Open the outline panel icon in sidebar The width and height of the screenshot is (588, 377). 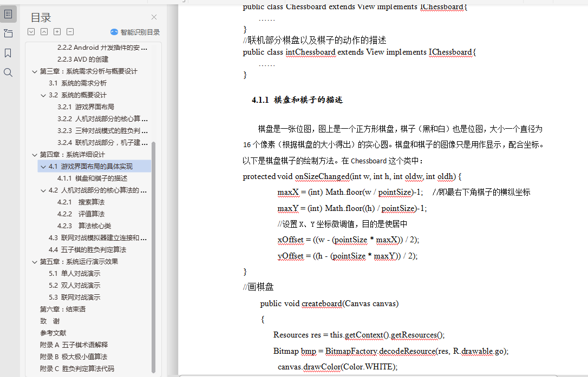pos(8,14)
